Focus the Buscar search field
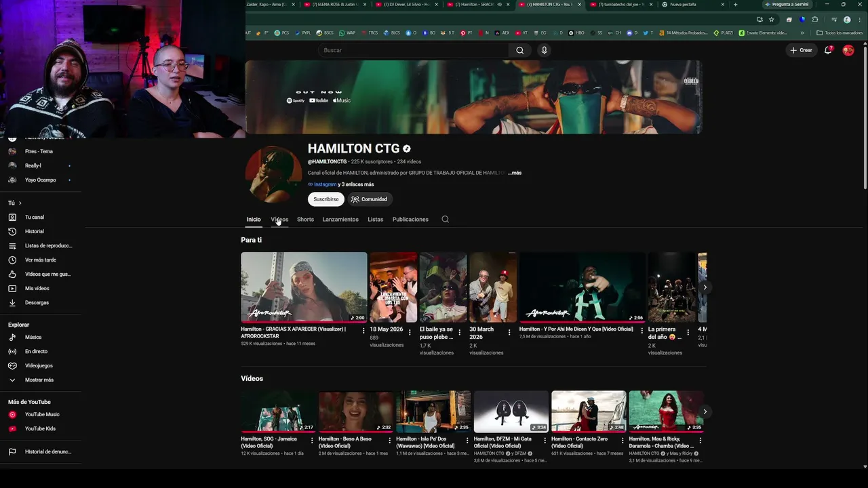Image resolution: width=868 pixels, height=488 pixels. (x=414, y=50)
